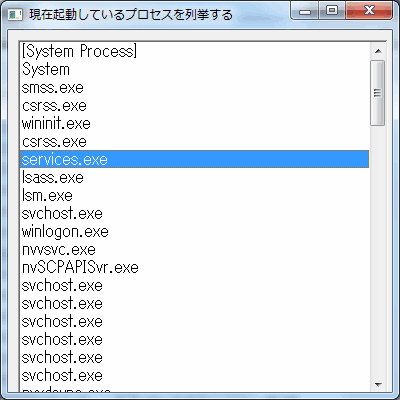Viewport: 400px width, 400px height.
Task: Select lsm.exe process entry
Action: 195,196
